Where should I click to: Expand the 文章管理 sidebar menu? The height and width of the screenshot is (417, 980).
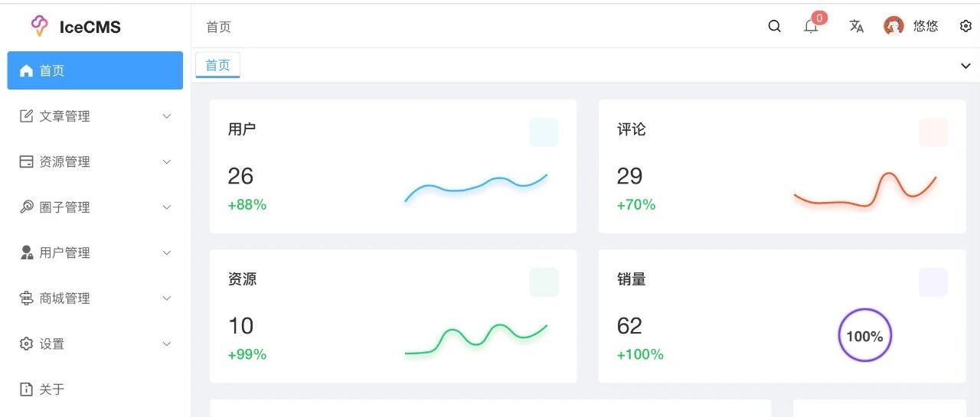tap(95, 116)
